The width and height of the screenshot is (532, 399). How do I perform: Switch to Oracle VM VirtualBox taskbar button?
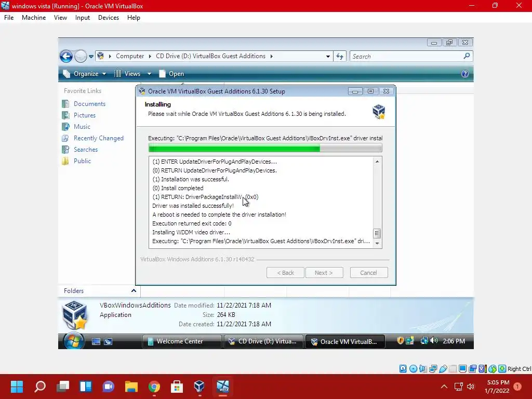coord(345,341)
